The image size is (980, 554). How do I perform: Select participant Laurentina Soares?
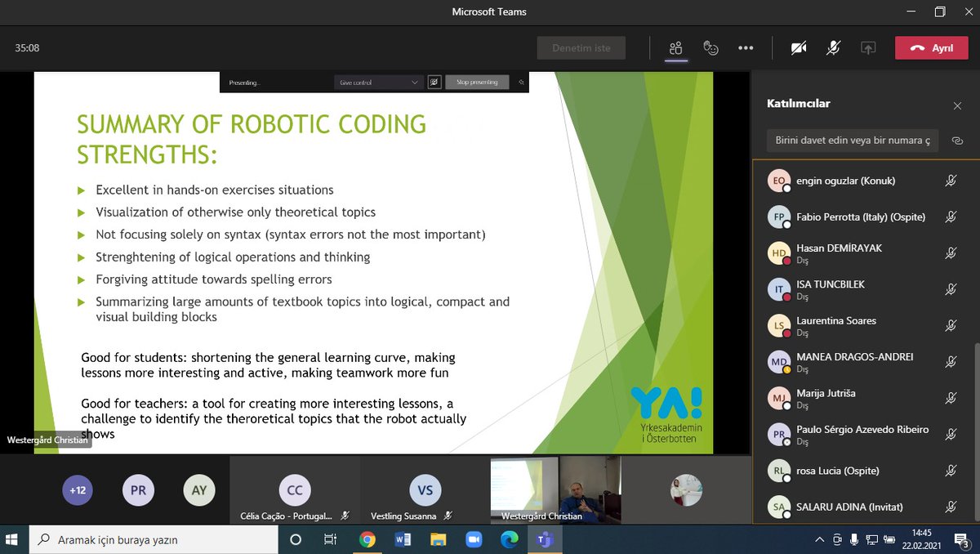(x=862, y=326)
